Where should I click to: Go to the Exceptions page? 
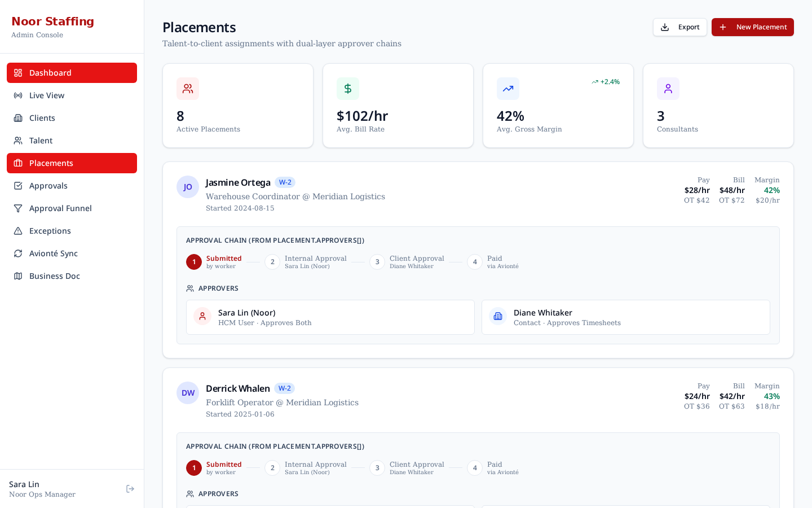(72, 231)
